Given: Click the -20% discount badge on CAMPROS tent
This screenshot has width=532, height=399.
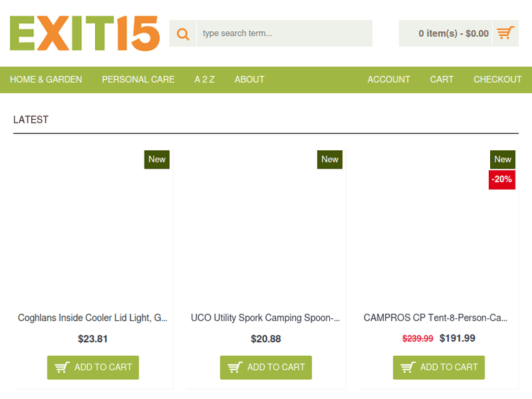Looking at the screenshot, I should pos(502,179).
